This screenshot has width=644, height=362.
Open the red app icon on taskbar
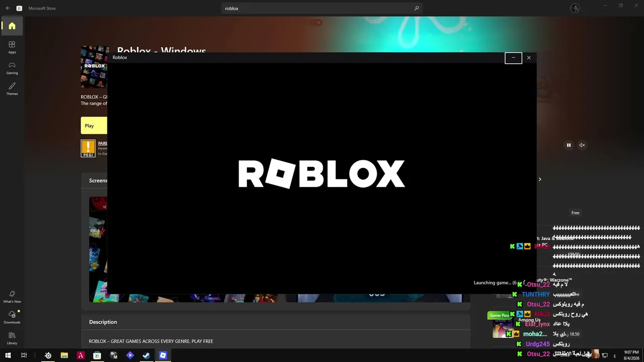click(x=80, y=355)
